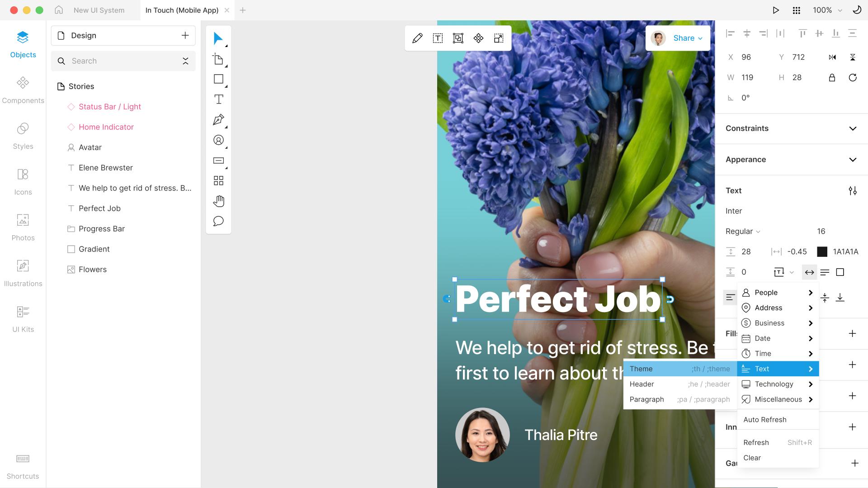Click the rotate icon beside height field
Viewport: 868px width, 488px height.
point(853,78)
